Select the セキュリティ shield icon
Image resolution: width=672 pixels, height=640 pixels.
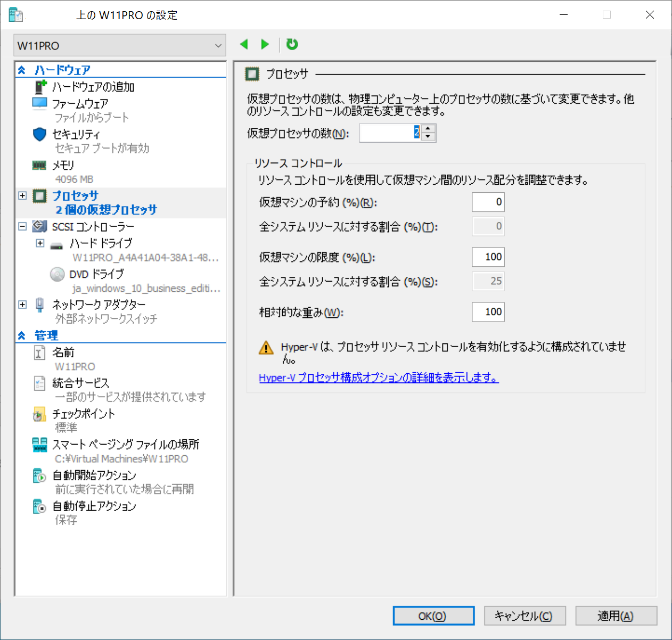40,134
